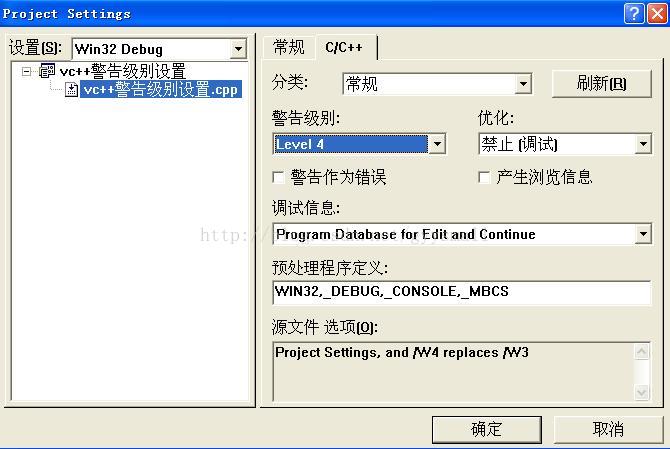This screenshot has width=670, height=449.
Task: Open the 分类 category dropdown
Action: 523,84
